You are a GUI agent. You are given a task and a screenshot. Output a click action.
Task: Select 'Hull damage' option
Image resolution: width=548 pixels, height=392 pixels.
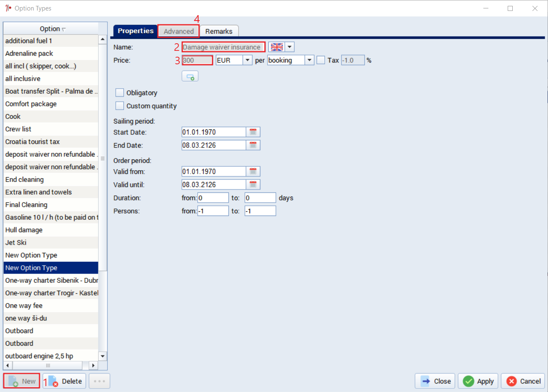51,230
